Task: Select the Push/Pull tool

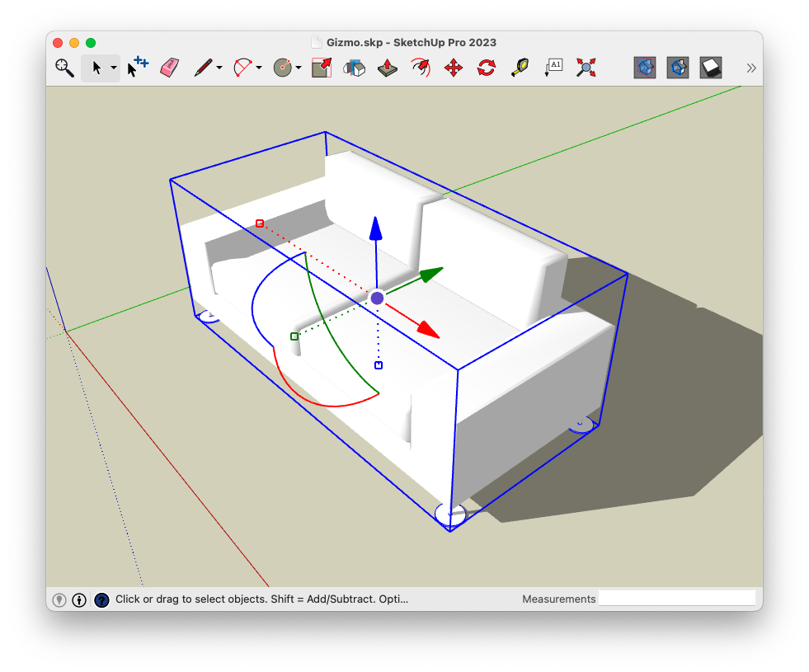Action: [388, 68]
